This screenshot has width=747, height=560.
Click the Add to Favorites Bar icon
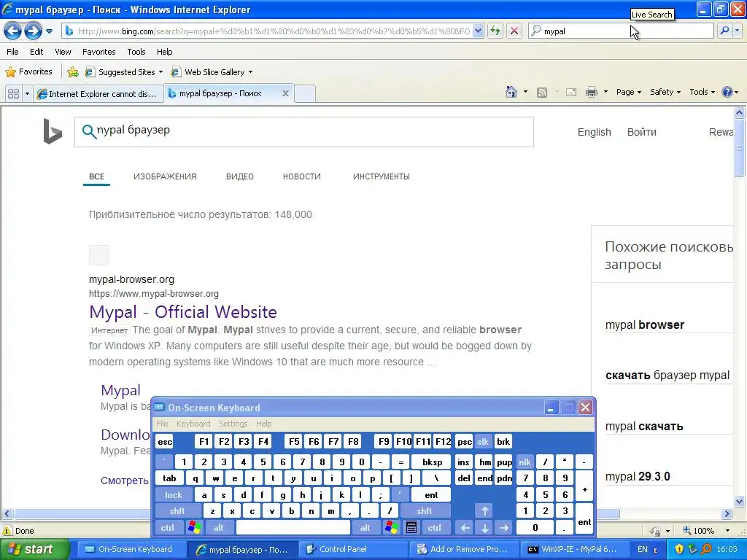tap(72, 72)
